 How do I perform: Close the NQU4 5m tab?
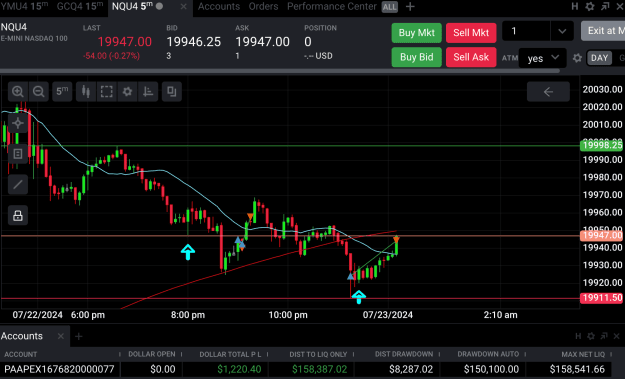[183, 6]
